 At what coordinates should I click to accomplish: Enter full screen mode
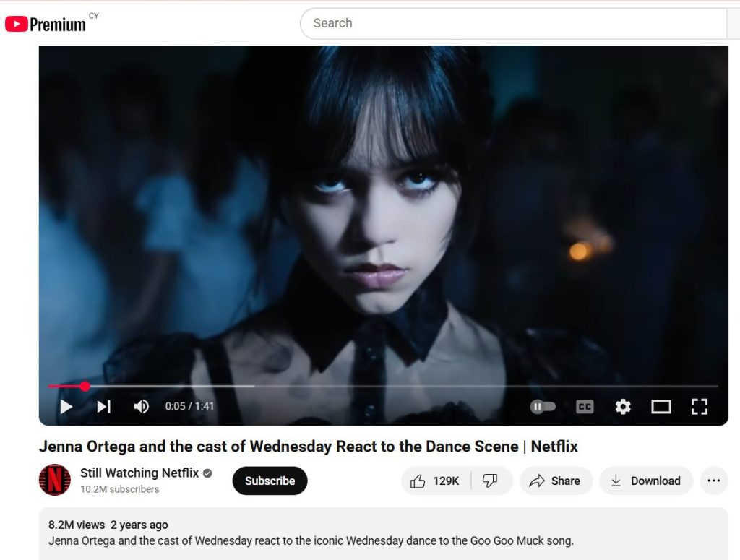point(700,406)
